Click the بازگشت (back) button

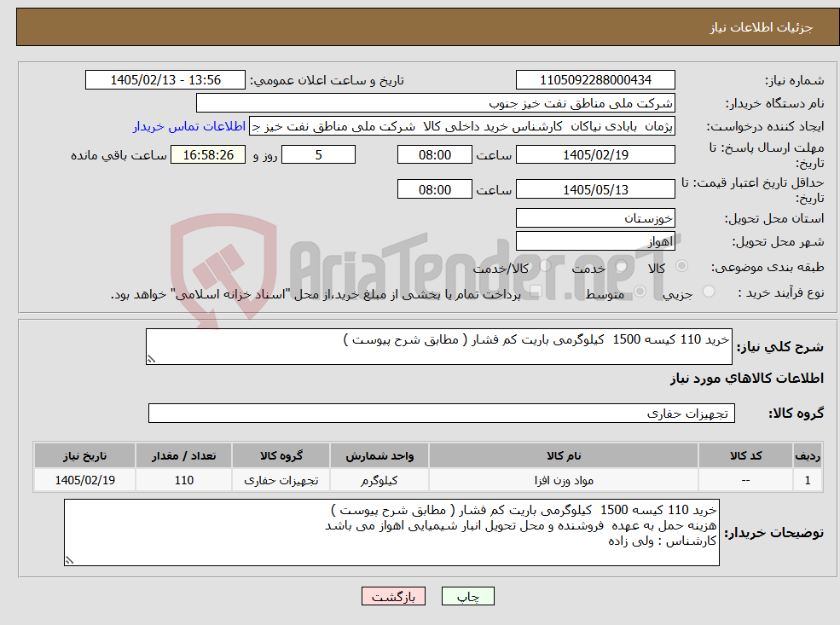click(x=393, y=596)
